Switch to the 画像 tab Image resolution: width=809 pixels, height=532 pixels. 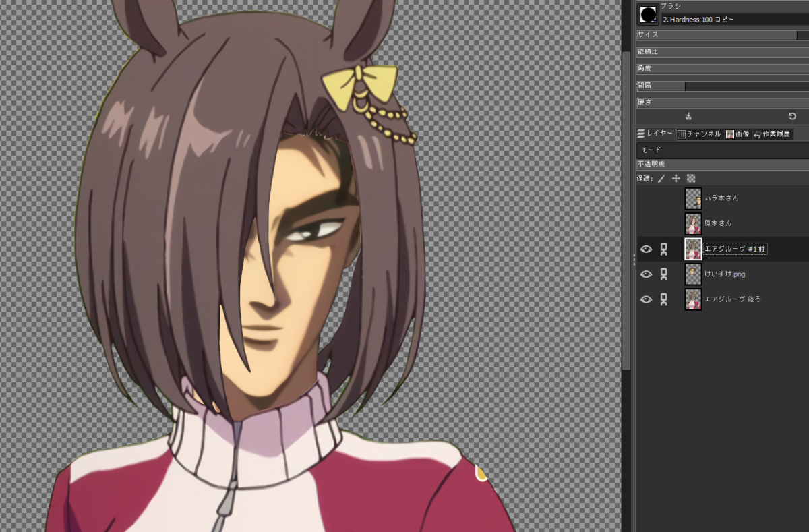(738, 134)
